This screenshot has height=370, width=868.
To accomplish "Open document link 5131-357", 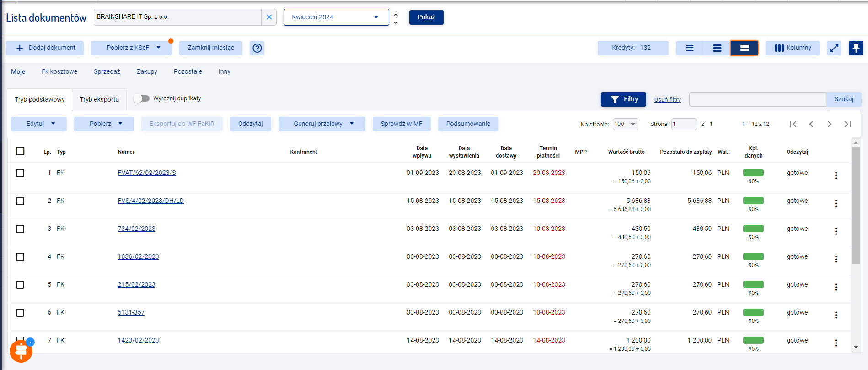I will pyautogui.click(x=131, y=312).
